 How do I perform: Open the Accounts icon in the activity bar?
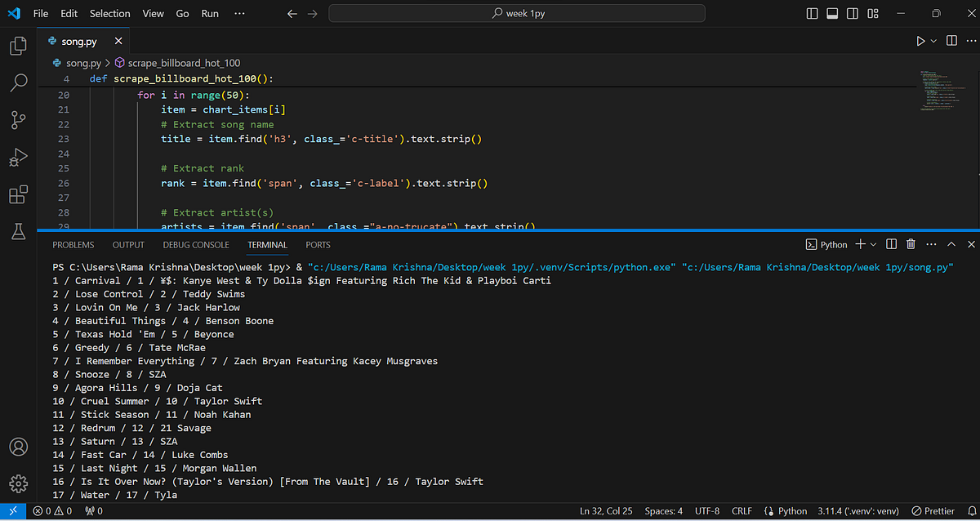[17, 447]
